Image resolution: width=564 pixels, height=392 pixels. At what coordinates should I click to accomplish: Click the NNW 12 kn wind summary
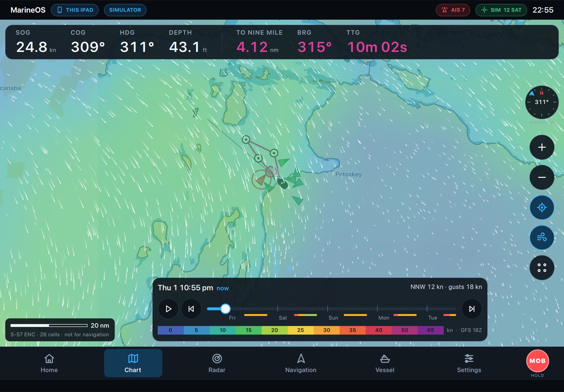(446, 287)
